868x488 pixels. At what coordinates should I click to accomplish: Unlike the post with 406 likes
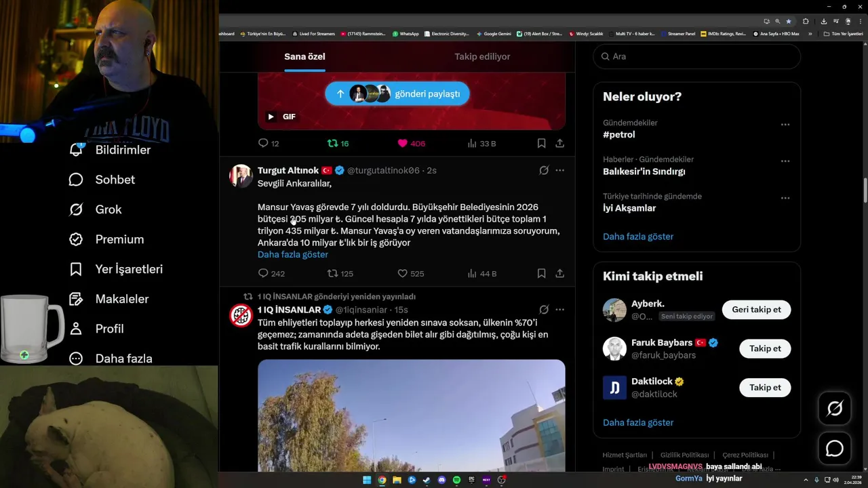pos(411,143)
